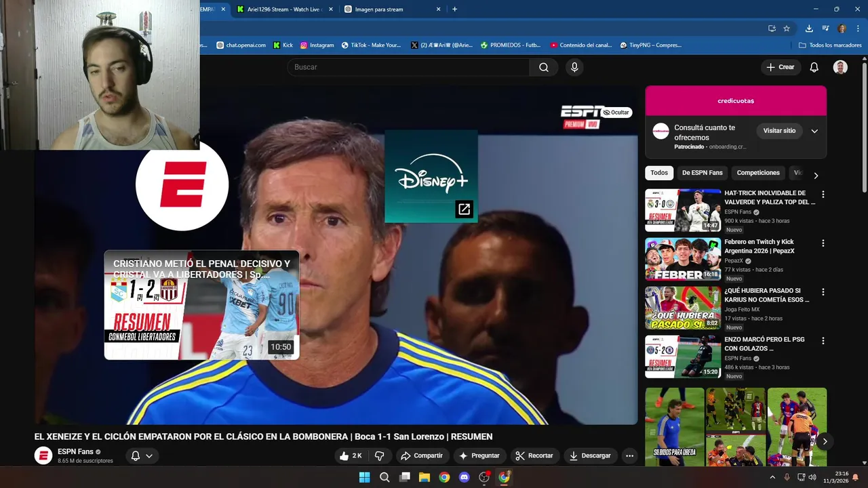Open a new browser tab
This screenshot has width=868, height=488.
[454, 9]
